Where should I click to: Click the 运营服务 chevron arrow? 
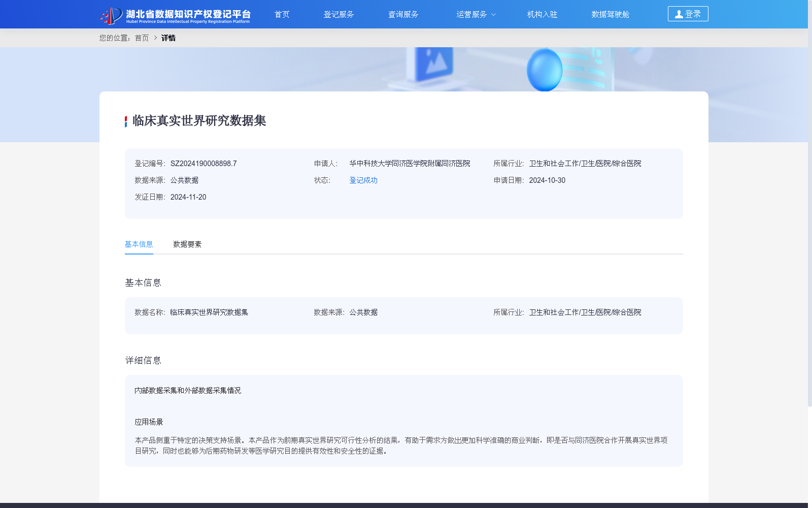click(x=493, y=15)
